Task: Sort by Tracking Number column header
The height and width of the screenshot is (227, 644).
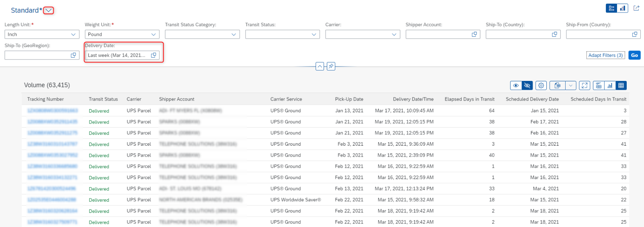Action: pyautogui.click(x=45, y=99)
